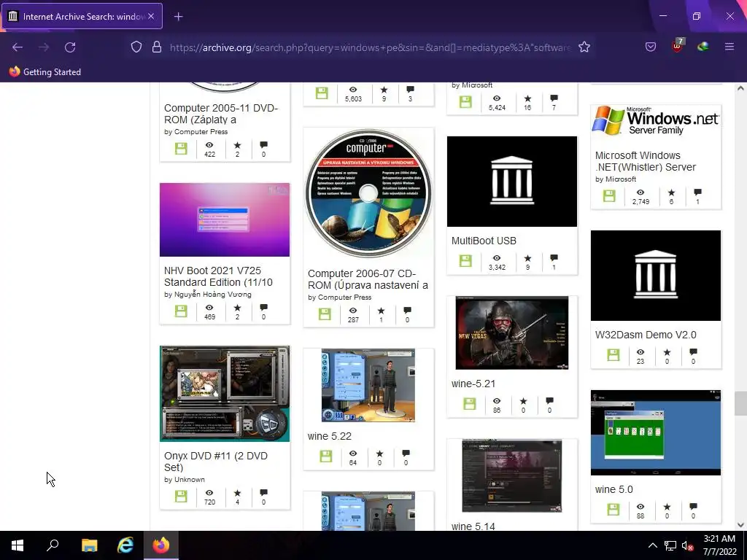
Task: Click the muted volume tray icon
Action: pos(687,545)
